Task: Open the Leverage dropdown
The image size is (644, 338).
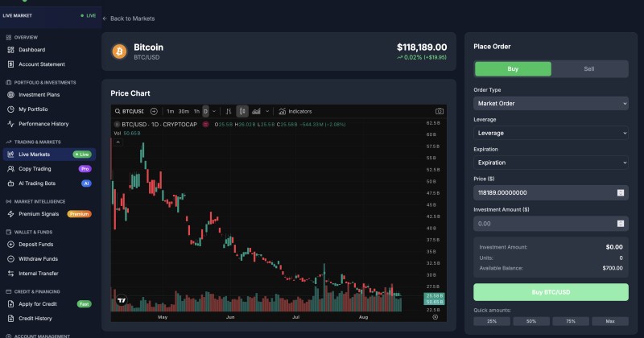Action: click(x=551, y=133)
